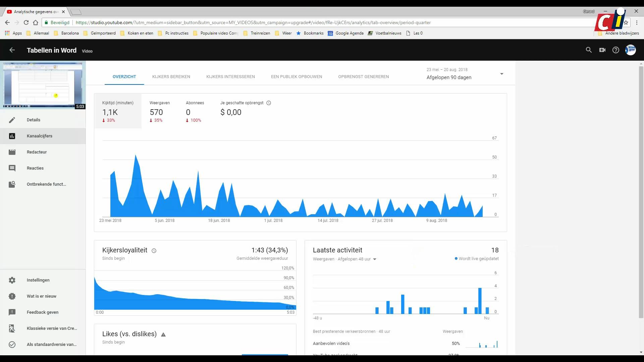Image resolution: width=644 pixels, height=362 pixels.
Task: Open the help question mark icon
Action: click(616, 50)
